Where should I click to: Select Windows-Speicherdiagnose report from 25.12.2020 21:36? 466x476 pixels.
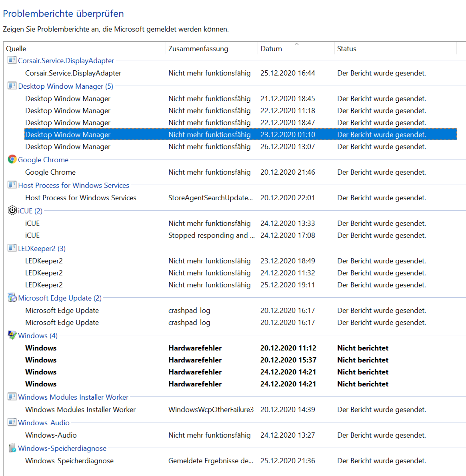[x=240, y=460]
